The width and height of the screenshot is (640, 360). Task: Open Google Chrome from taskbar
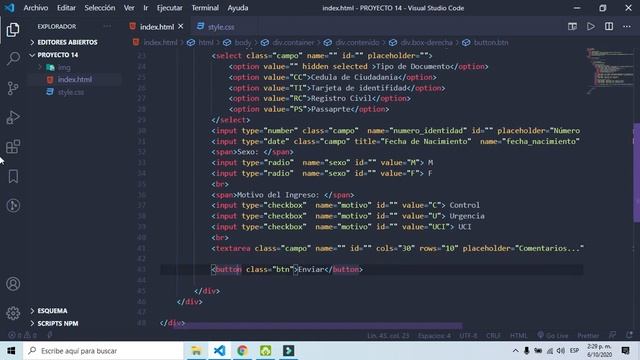242,351
